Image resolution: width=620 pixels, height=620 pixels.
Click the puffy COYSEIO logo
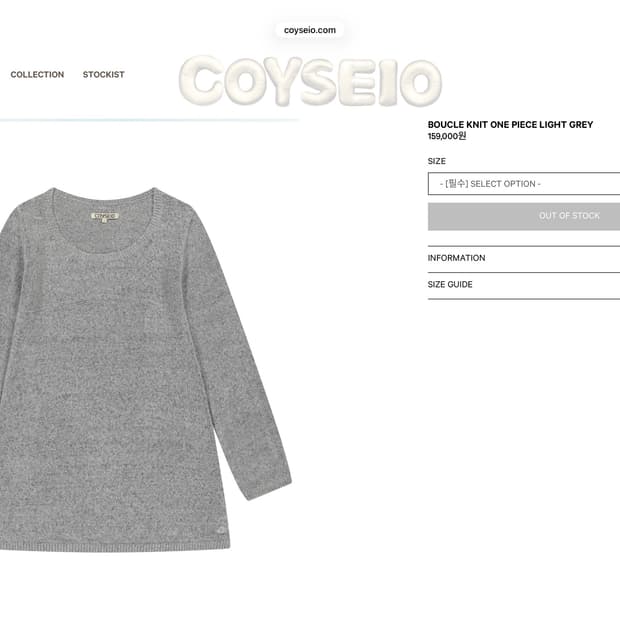tap(310, 81)
